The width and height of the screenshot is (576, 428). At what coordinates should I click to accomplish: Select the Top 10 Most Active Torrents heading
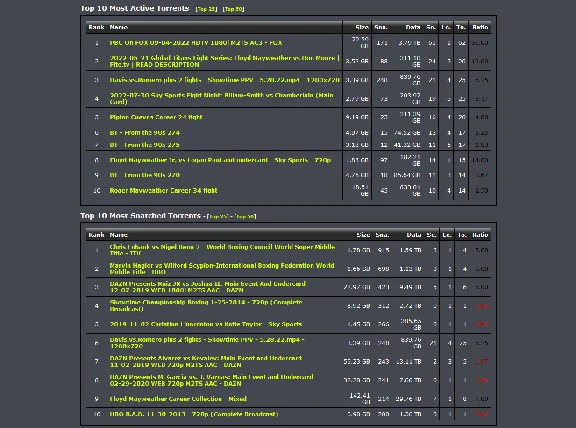(135, 8)
